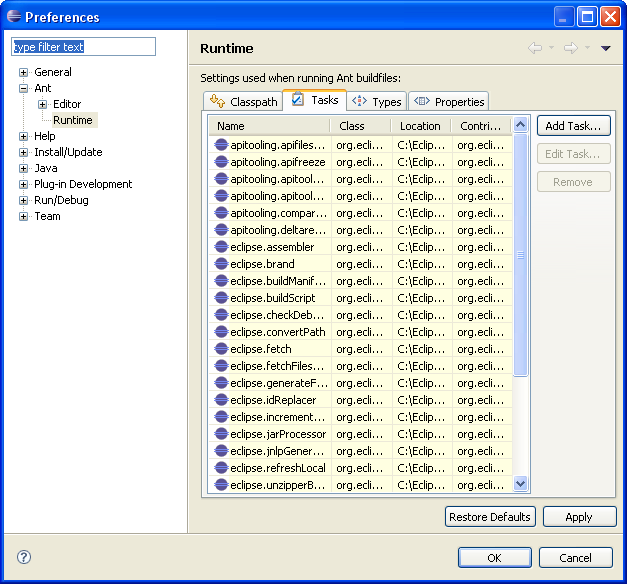Expand the Editor node under Ant

pyautogui.click(x=42, y=104)
